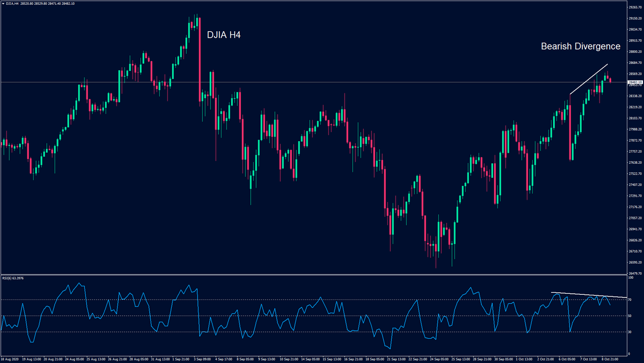
Task: Click the DJIA,H4 symbol label
Action: click(x=13, y=4)
